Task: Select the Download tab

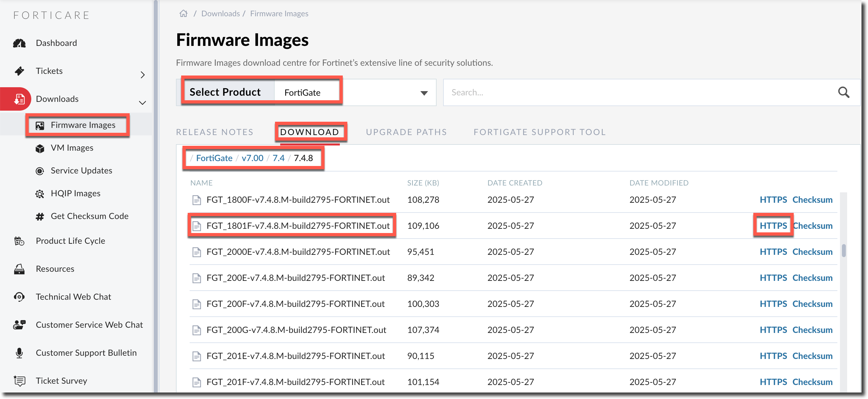Action: (x=310, y=132)
